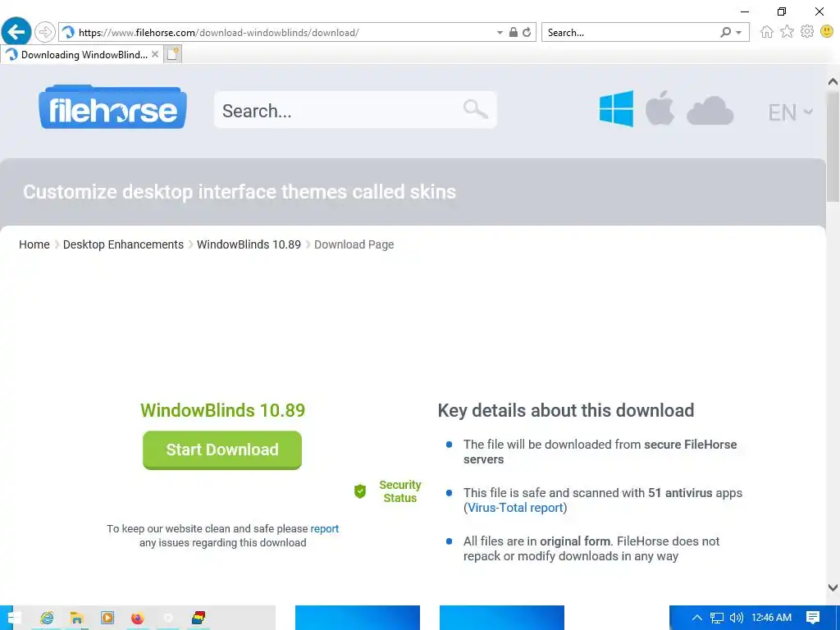The width and height of the screenshot is (840, 630).
Task: Open search provider dropdown arrow
Action: (739, 33)
